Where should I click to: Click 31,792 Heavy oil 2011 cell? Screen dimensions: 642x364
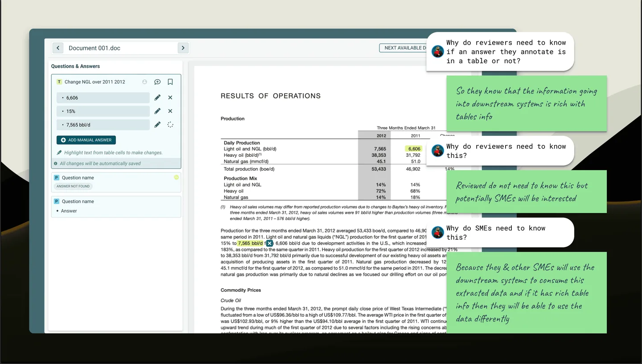click(413, 155)
